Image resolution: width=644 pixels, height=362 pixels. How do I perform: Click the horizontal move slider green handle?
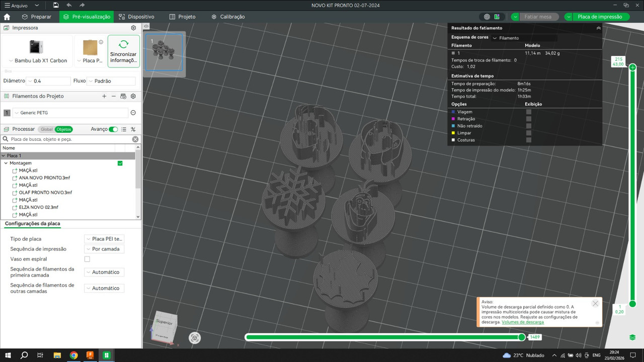click(x=522, y=337)
